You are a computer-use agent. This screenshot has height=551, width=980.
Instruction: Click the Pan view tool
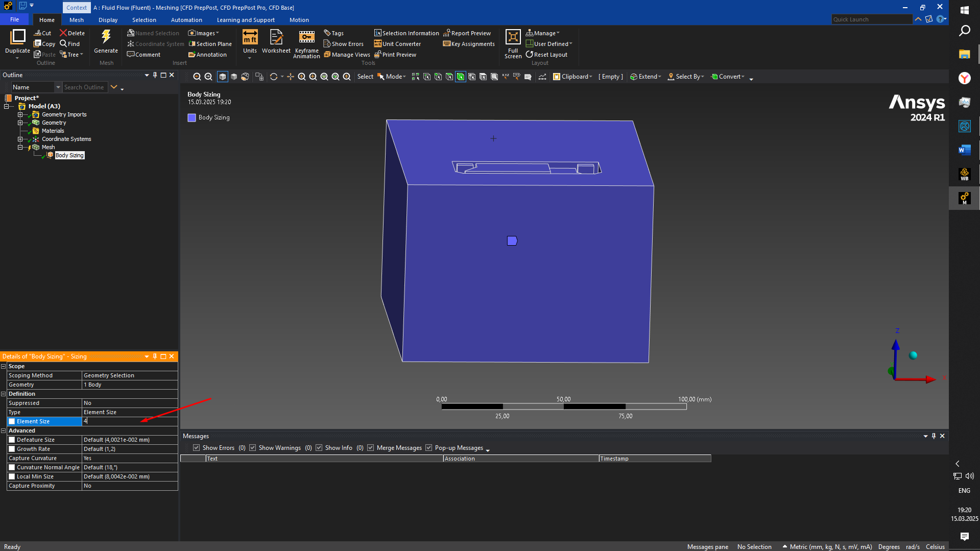[x=291, y=77]
